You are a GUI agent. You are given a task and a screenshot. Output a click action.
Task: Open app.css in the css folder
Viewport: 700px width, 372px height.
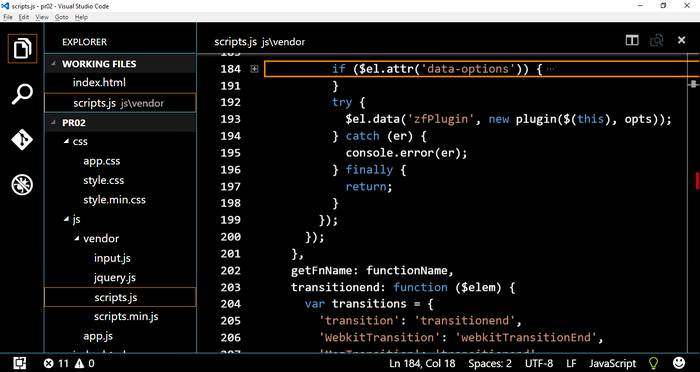102,161
